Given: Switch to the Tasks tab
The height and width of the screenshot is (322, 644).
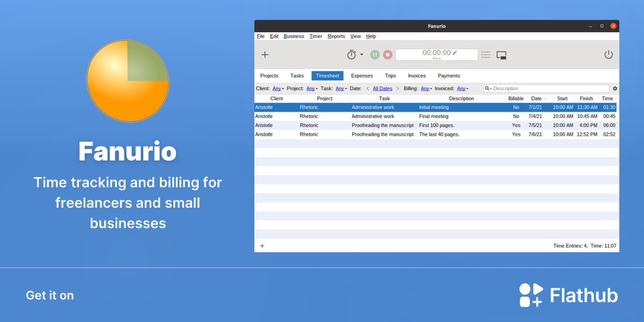Looking at the screenshot, I should (x=297, y=76).
